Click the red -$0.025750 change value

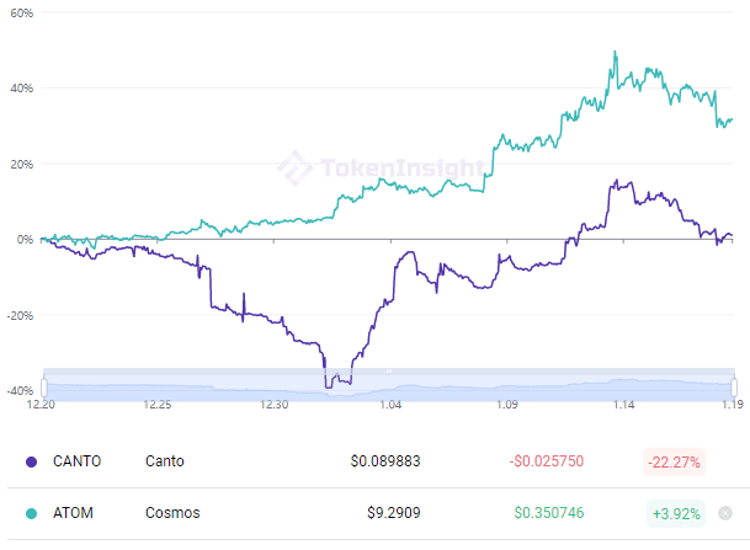[x=546, y=461]
